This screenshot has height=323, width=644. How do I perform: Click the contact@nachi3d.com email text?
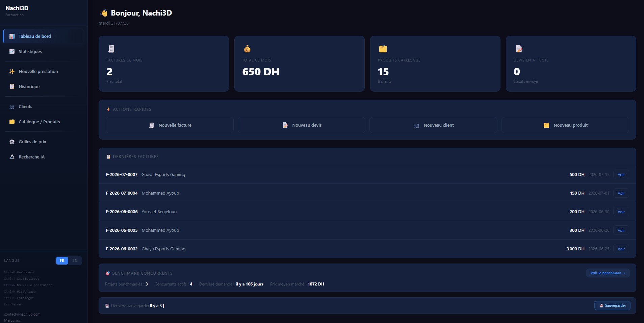(x=22, y=314)
